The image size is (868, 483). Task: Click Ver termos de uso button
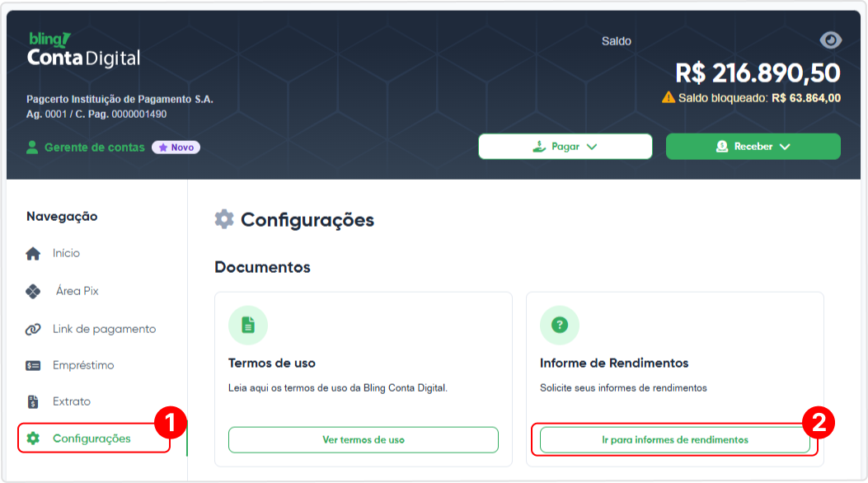coord(364,440)
